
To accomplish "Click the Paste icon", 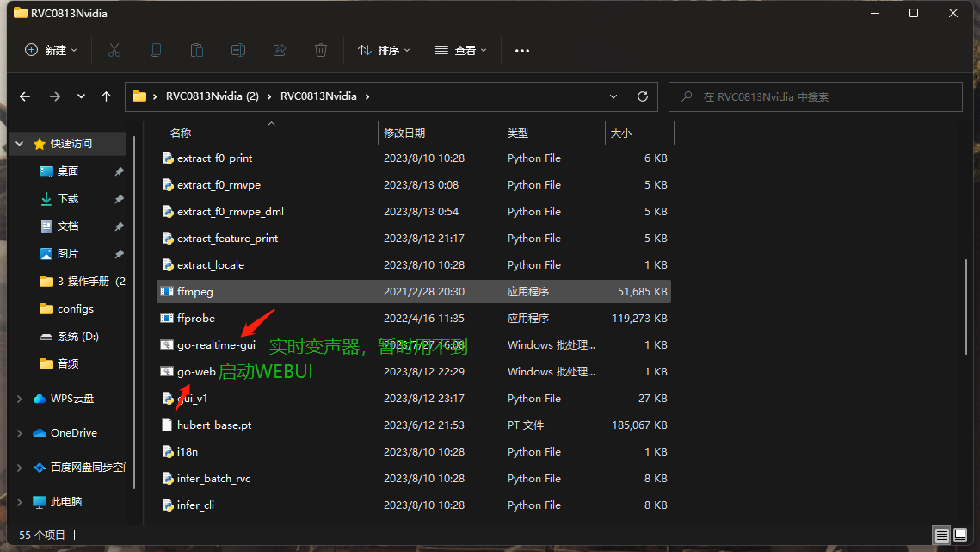I will coord(196,50).
